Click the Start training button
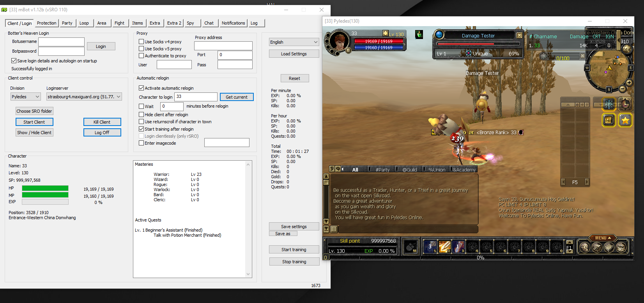644x303 pixels. click(294, 250)
